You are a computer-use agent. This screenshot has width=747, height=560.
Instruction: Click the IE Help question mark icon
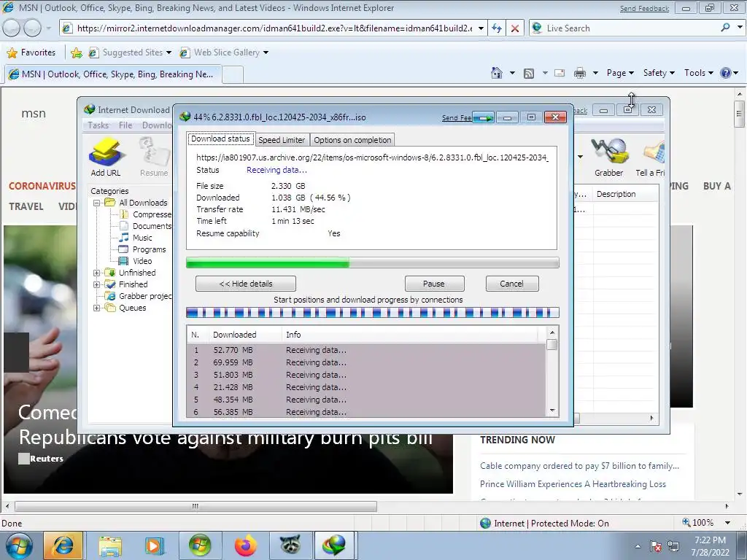coord(725,73)
